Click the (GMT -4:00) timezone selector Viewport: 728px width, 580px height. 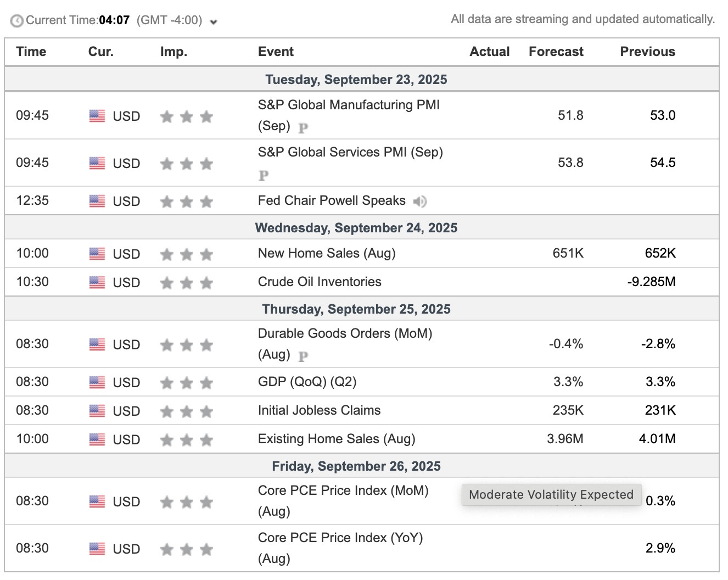tap(170, 20)
